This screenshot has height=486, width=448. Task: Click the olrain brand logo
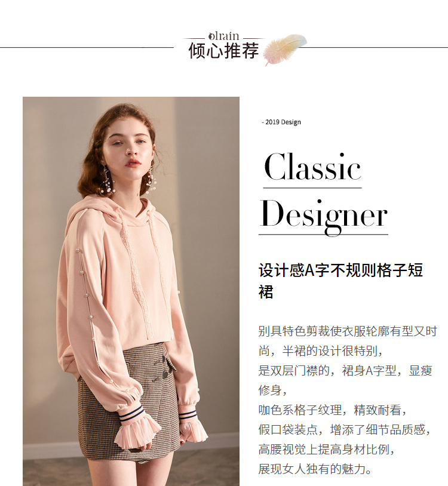tap(223, 36)
